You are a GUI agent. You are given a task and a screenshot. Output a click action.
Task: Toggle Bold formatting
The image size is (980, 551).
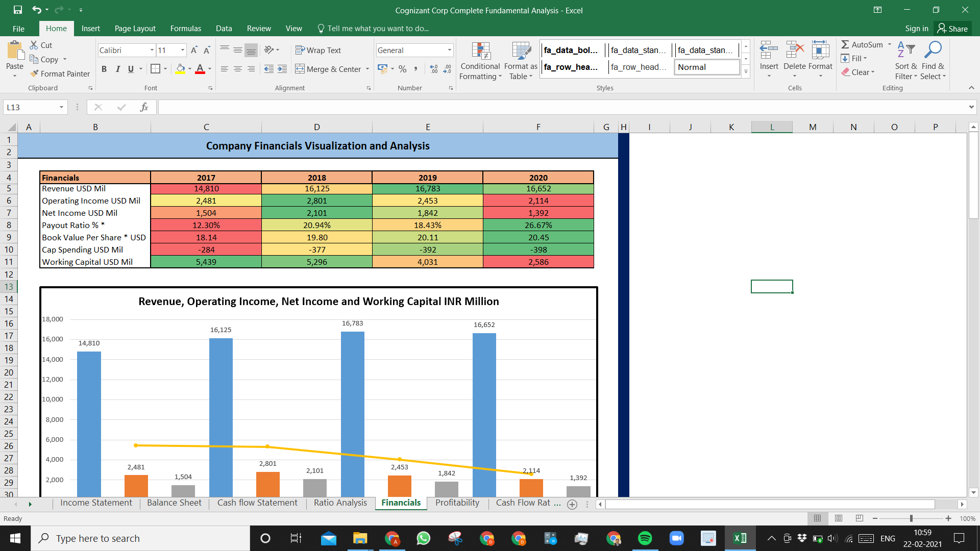click(x=104, y=69)
